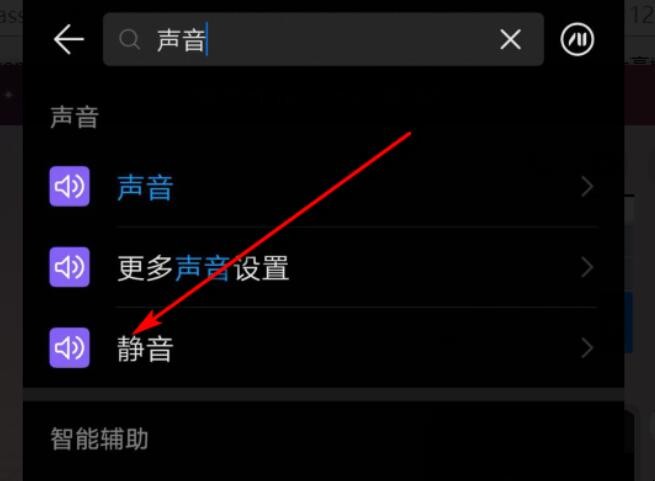Focus the search input field
655x481 pixels.
[x=323, y=39]
